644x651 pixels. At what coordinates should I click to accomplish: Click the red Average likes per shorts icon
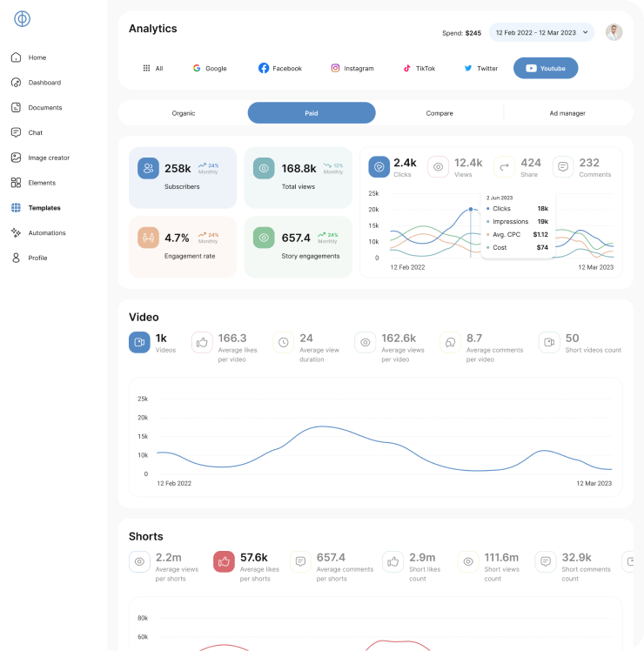click(x=224, y=561)
